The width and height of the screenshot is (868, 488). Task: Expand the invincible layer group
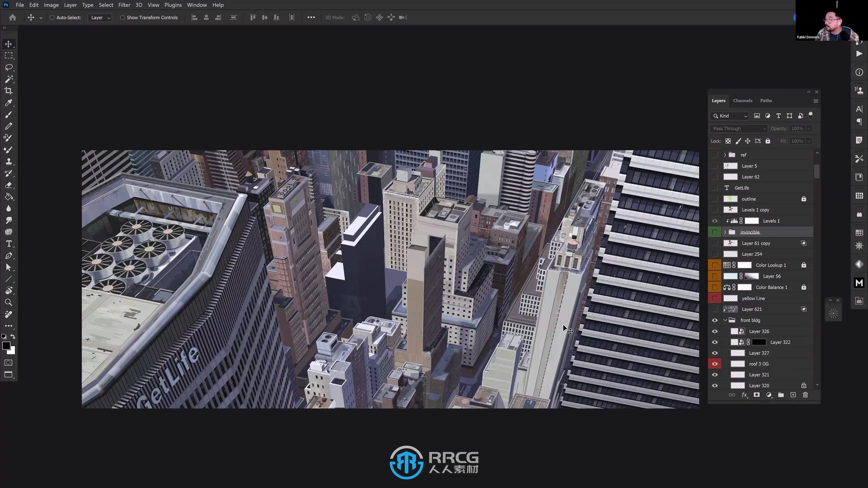[x=724, y=232]
